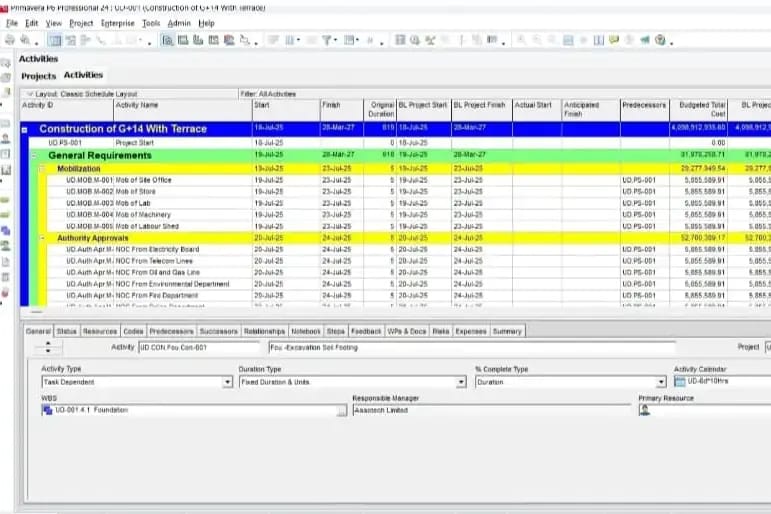Open the Bars toolbar icon
Image resolution: width=771 pixels, height=514 pixels.
274,40
